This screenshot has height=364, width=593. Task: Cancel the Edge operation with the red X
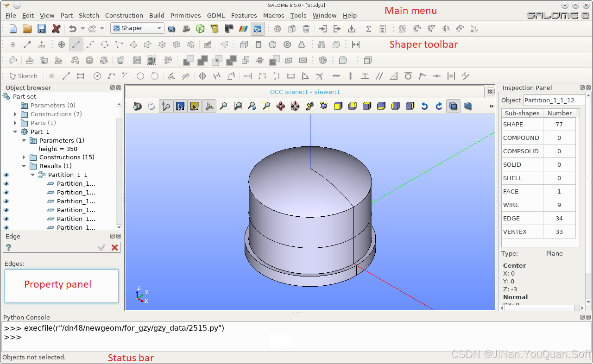[115, 248]
